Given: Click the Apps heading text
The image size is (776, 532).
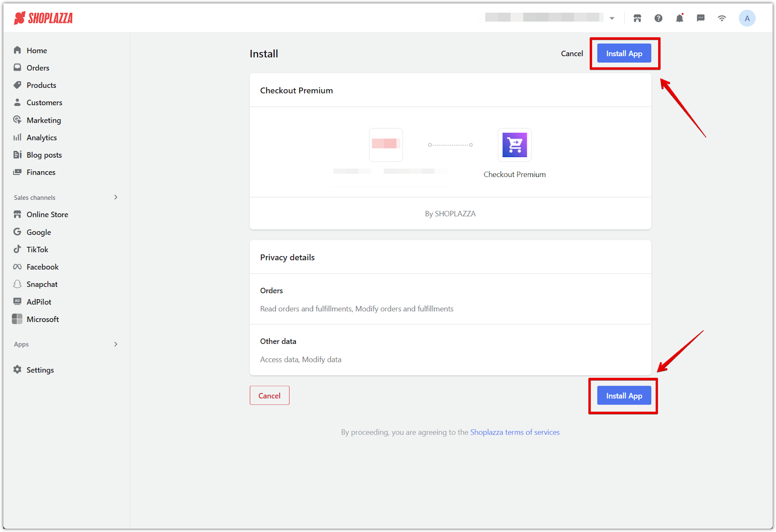Looking at the screenshot, I should 21,344.
